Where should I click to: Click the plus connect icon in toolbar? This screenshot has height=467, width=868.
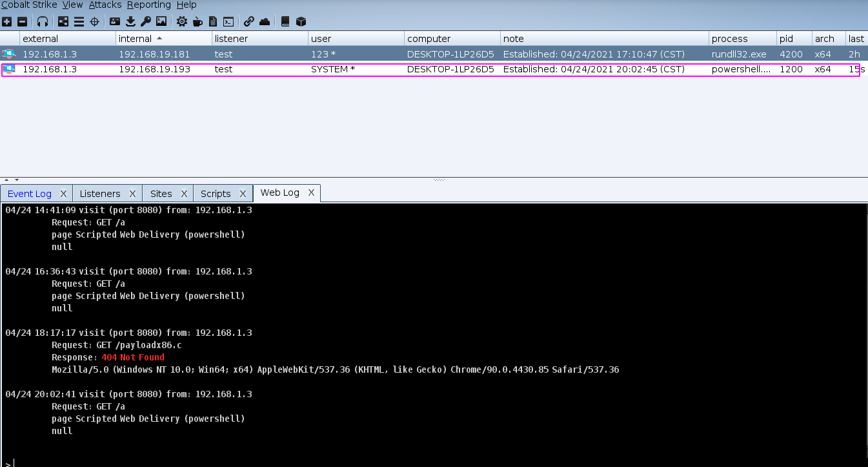7,21
